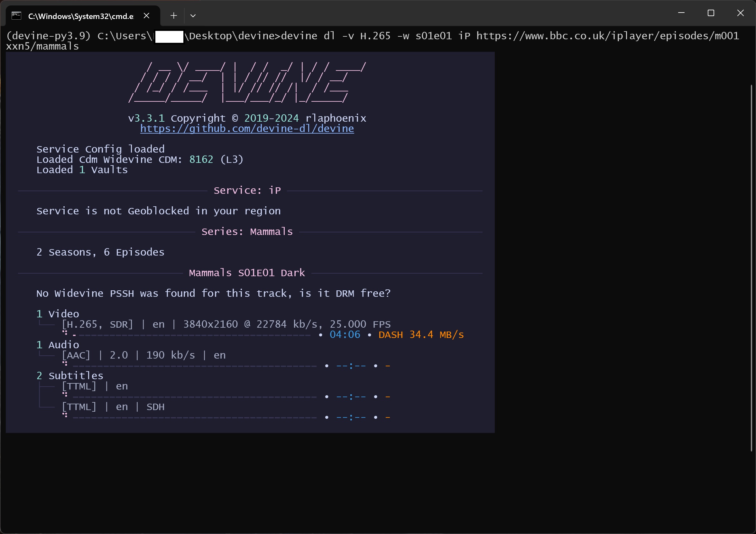756x534 pixels.
Task: Maximize the terminal window
Action: pyautogui.click(x=711, y=13)
